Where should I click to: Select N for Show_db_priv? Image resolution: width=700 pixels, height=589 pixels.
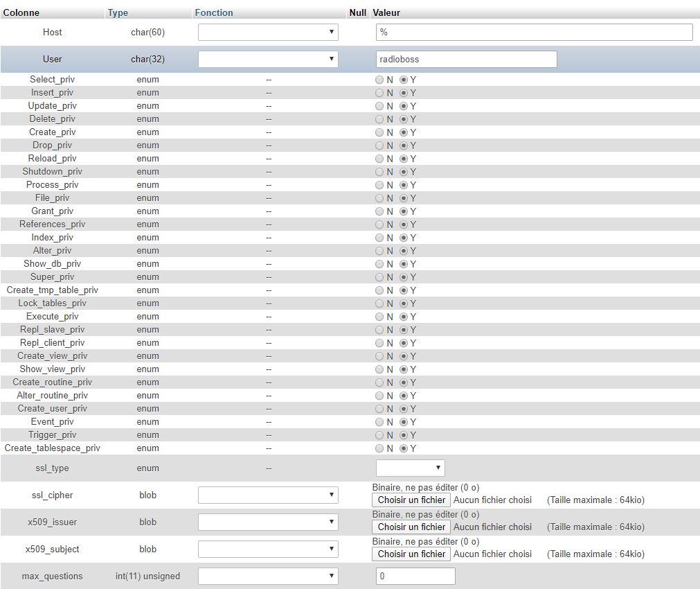click(x=379, y=264)
